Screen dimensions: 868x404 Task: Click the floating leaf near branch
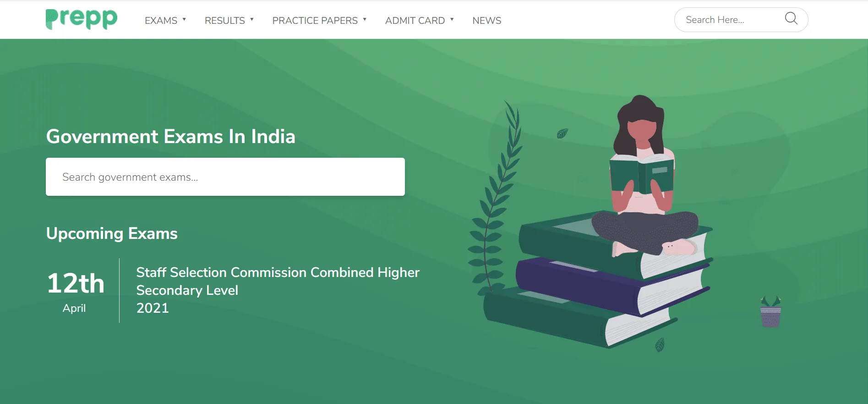(x=562, y=133)
